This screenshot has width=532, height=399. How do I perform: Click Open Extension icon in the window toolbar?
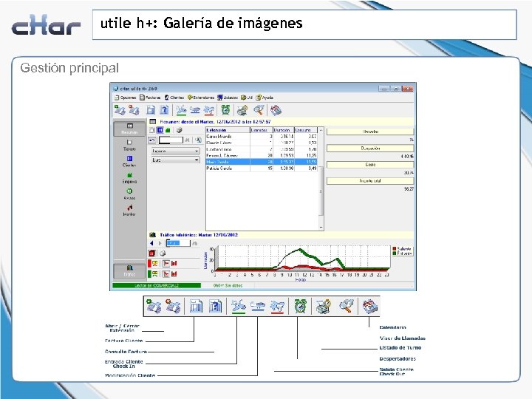click(120, 110)
